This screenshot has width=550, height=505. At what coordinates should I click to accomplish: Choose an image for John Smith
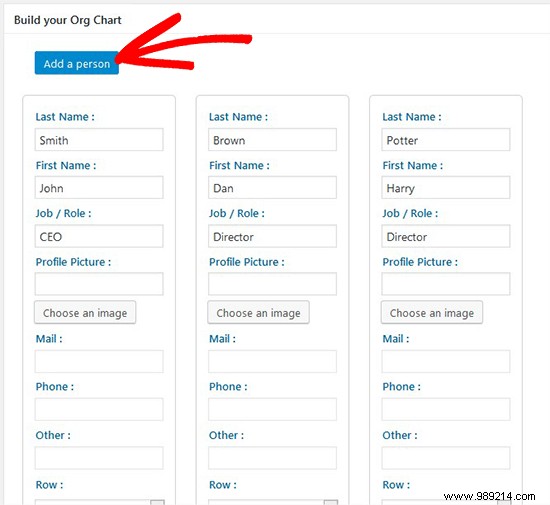85,312
